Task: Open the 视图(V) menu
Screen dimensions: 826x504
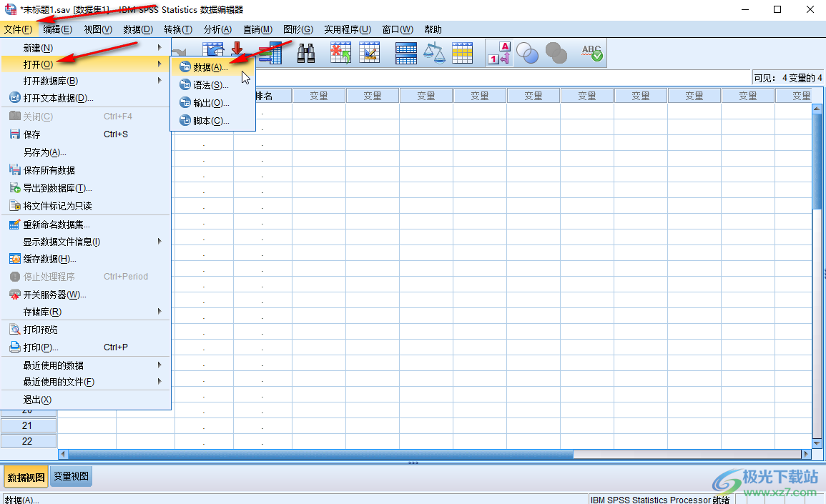Action: (x=98, y=29)
